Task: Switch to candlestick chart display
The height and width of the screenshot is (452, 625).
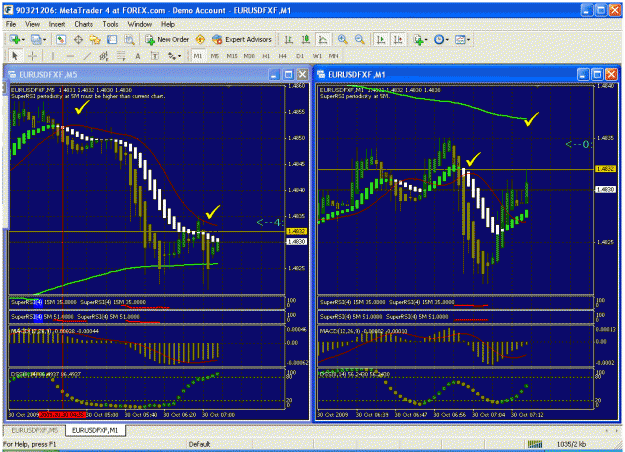Action: coord(306,39)
